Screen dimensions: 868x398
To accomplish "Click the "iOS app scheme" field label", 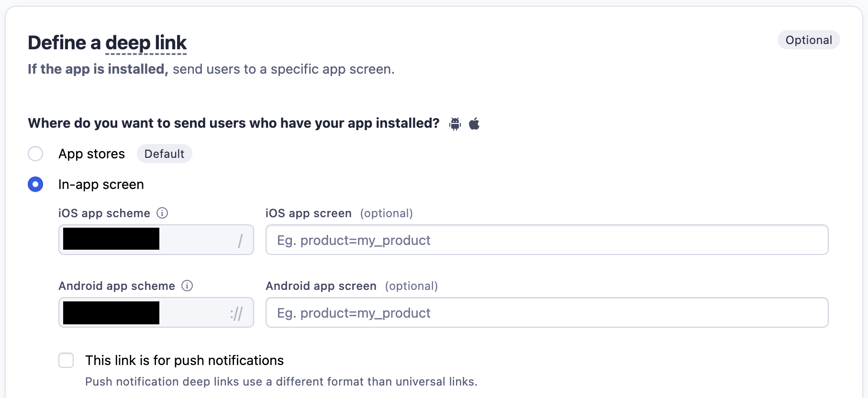I will tap(104, 213).
